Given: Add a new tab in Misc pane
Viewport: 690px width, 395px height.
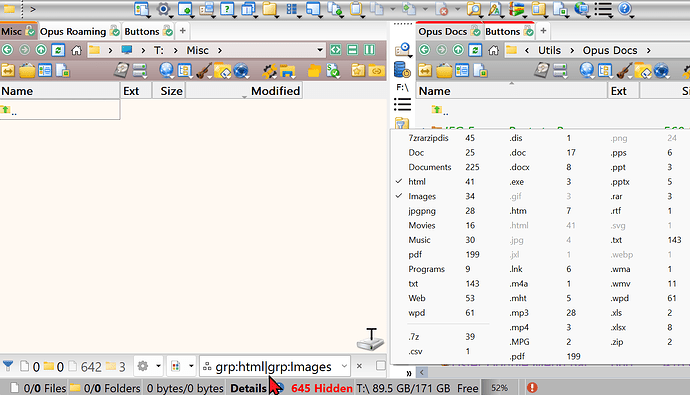Looking at the screenshot, I should 182,31.
